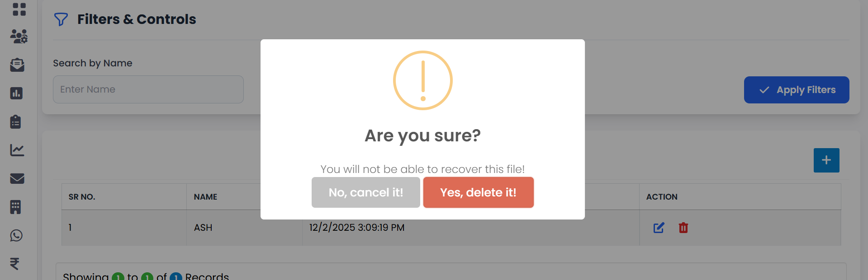Open the clipboard task list sidebar icon
The image size is (868, 280).
(x=16, y=122)
